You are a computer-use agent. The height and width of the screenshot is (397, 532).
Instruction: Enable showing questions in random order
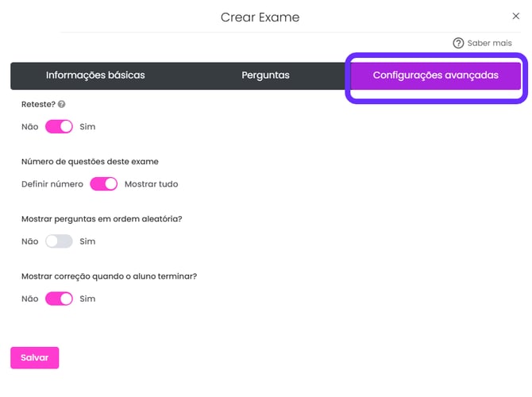tap(59, 241)
